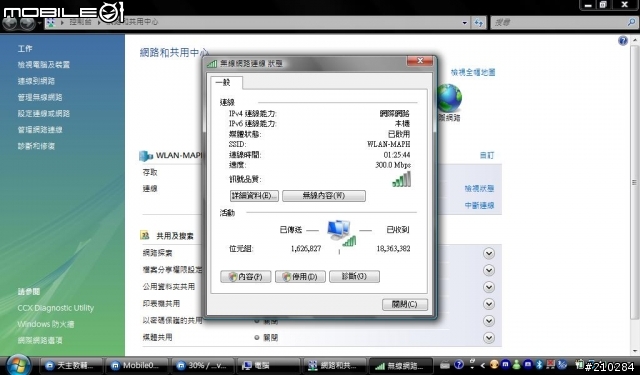Click the 停用(D) shield button

pos(300,277)
